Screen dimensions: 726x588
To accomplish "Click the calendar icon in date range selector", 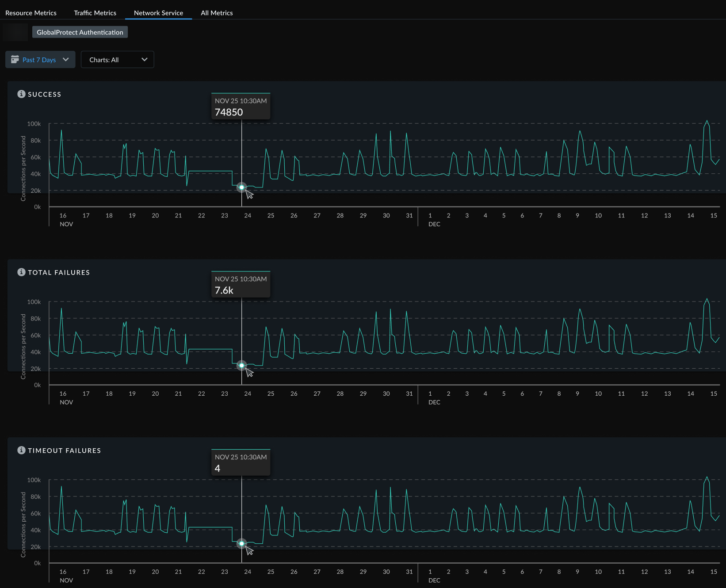I will coord(15,60).
